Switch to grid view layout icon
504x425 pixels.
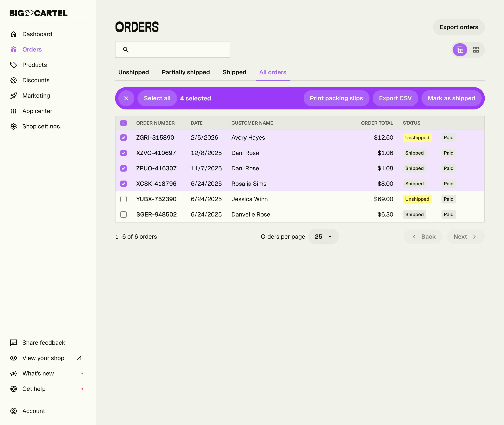pos(476,50)
